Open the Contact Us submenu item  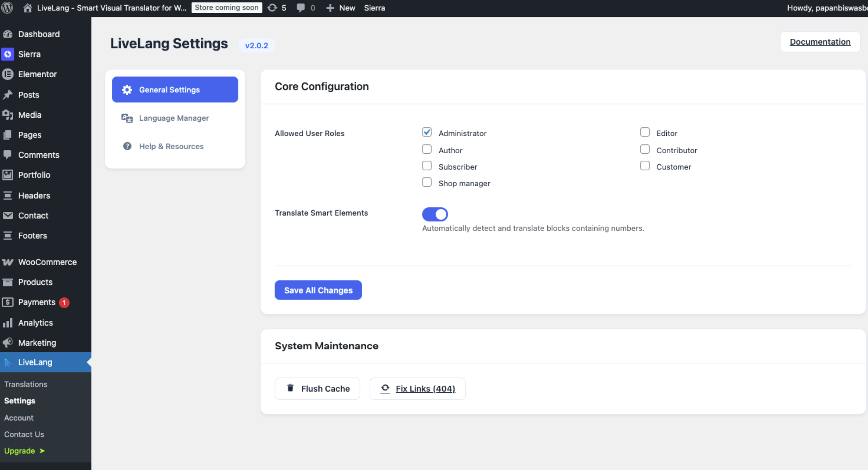[x=24, y=434]
